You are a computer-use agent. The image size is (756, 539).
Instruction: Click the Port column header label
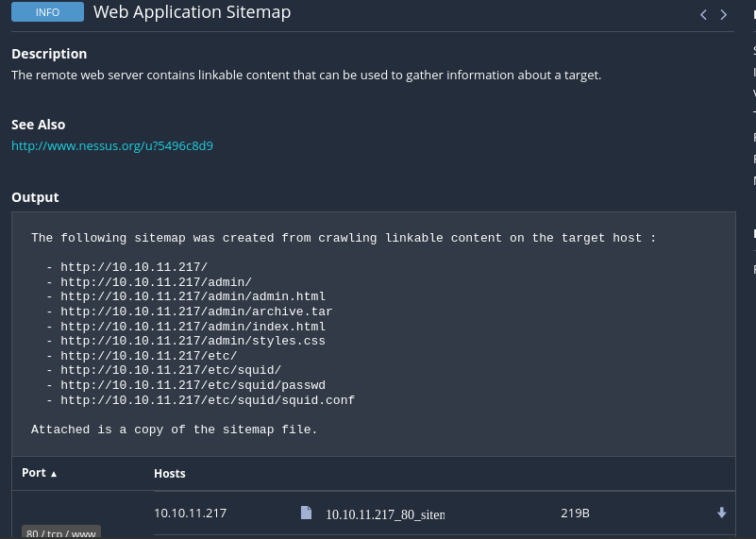(x=34, y=473)
